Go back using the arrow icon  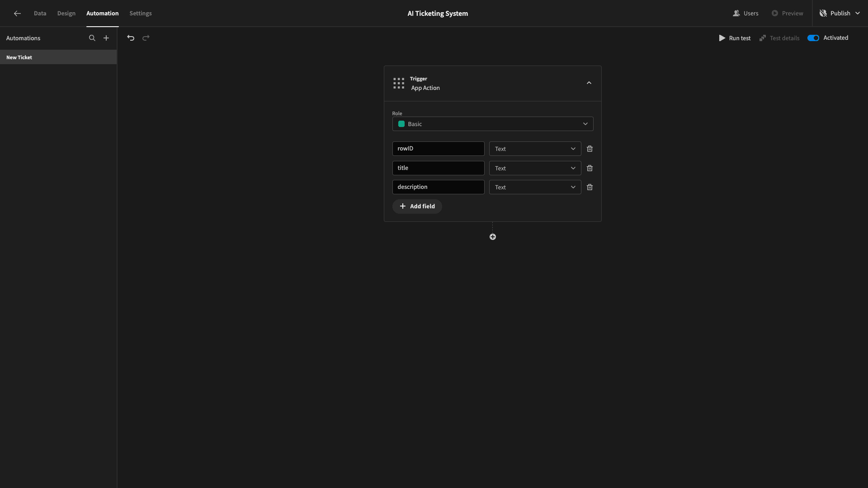17,14
